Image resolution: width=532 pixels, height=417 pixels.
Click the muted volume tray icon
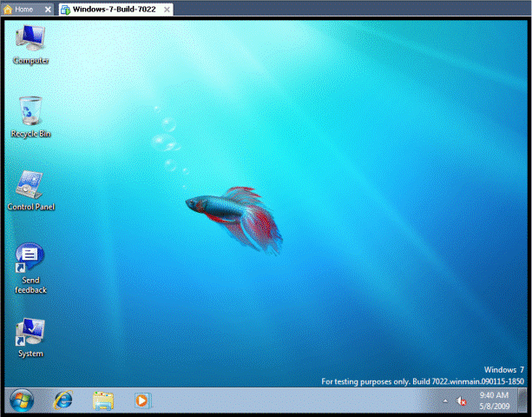pyautogui.click(x=462, y=401)
